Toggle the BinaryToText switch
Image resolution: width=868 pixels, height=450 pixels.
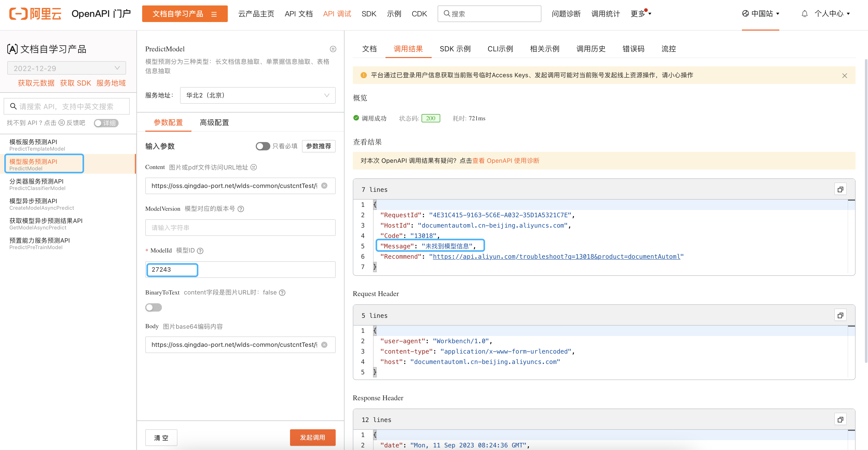coord(154,307)
